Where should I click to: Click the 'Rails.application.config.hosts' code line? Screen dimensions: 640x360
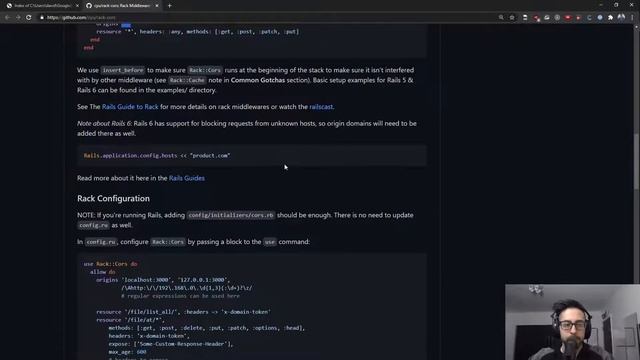coord(157,156)
